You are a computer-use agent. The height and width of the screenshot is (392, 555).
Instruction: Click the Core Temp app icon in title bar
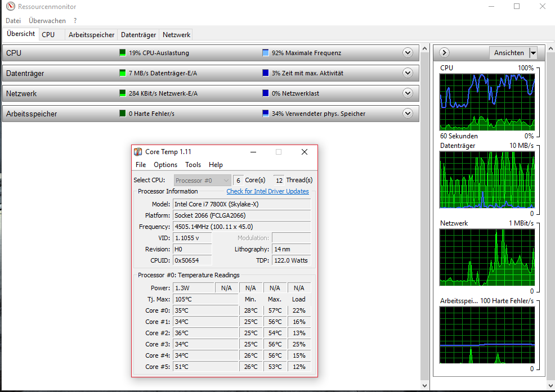[x=138, y=152]
